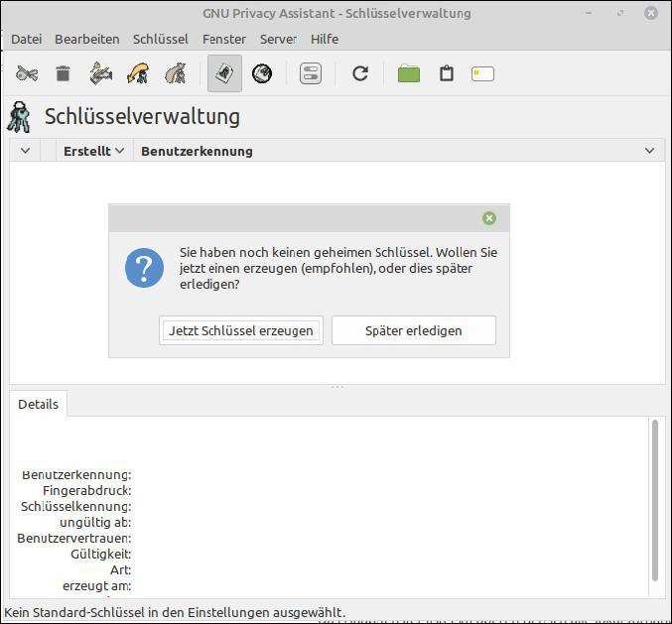
Task: Click the Export keys toolbar icon
Action: coord(176,73)
